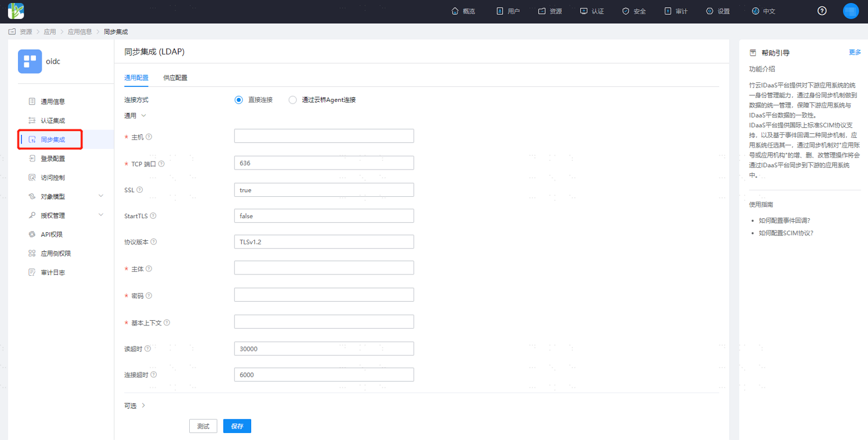Screen dimensions: 868x440
Task: Open 审计 in the top navigation
Action: [x=676, y=11]
